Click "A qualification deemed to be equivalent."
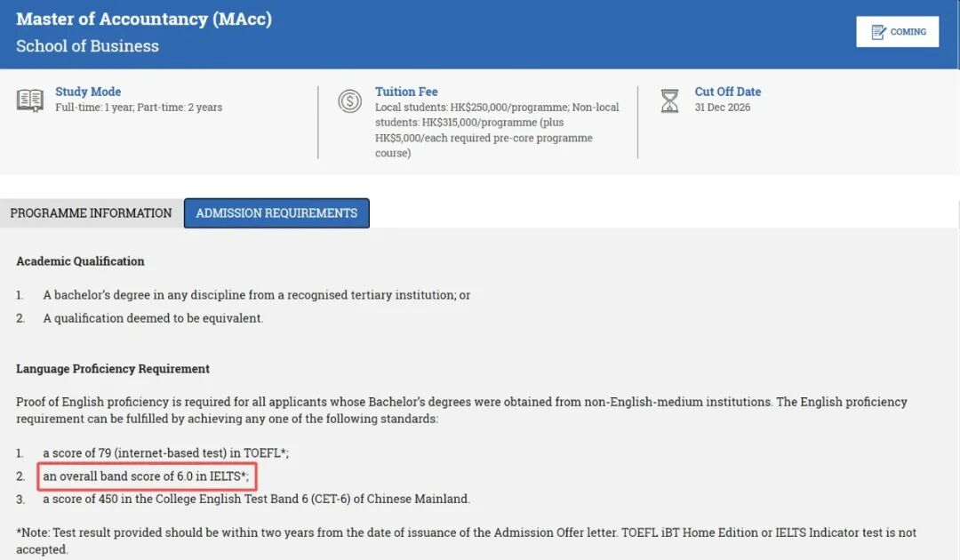The width and height of the screenshot is (960, 560). click(153, 318)
